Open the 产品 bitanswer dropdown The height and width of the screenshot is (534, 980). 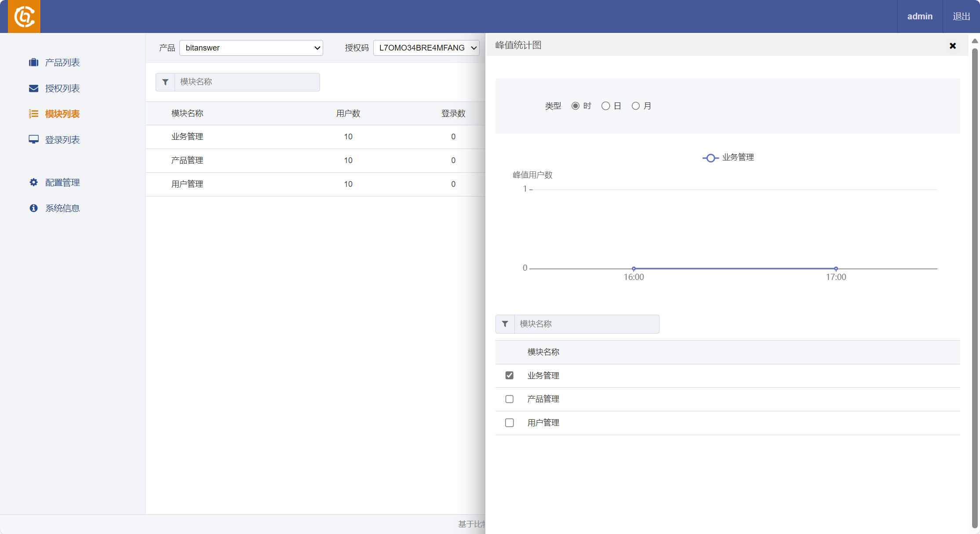(x=251, y=48)
